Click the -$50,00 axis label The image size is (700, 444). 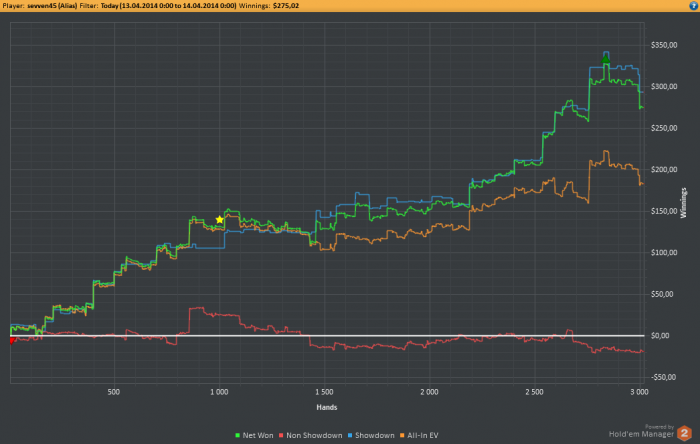[663, 377]
